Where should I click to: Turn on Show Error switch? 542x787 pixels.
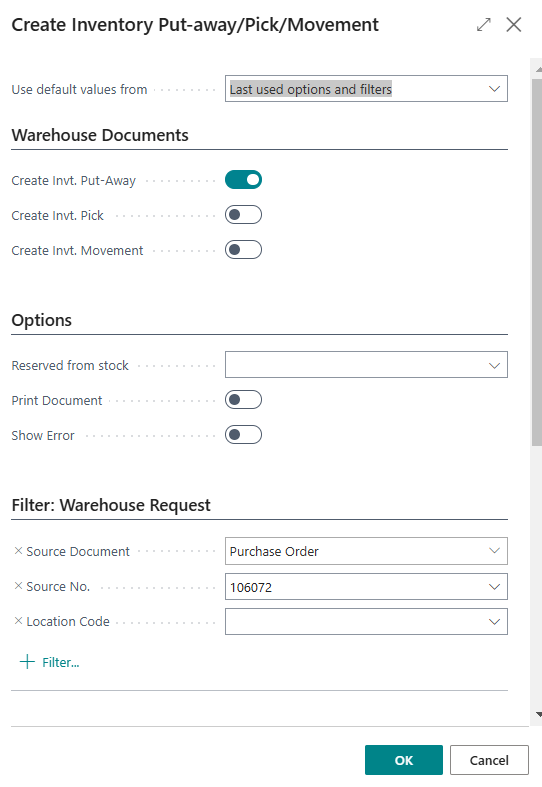243,435
